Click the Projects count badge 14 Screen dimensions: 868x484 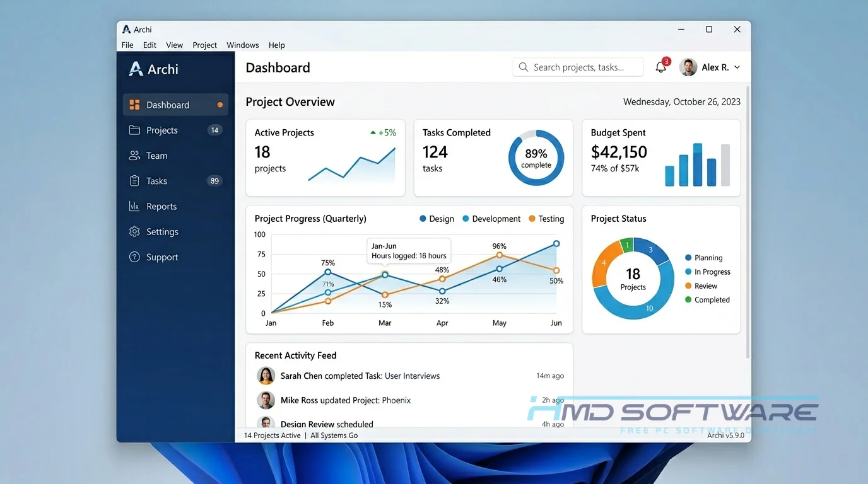(x=214, y=130)
